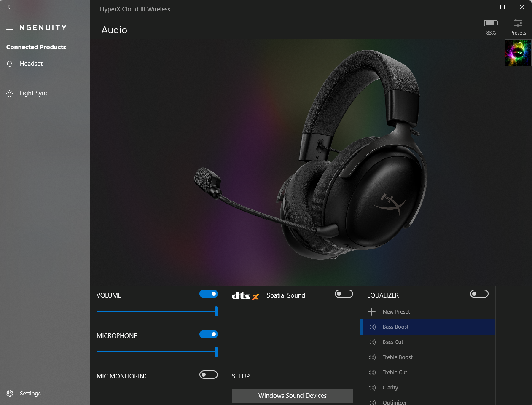Click the headset icon in sidebar

click(10, 64)
